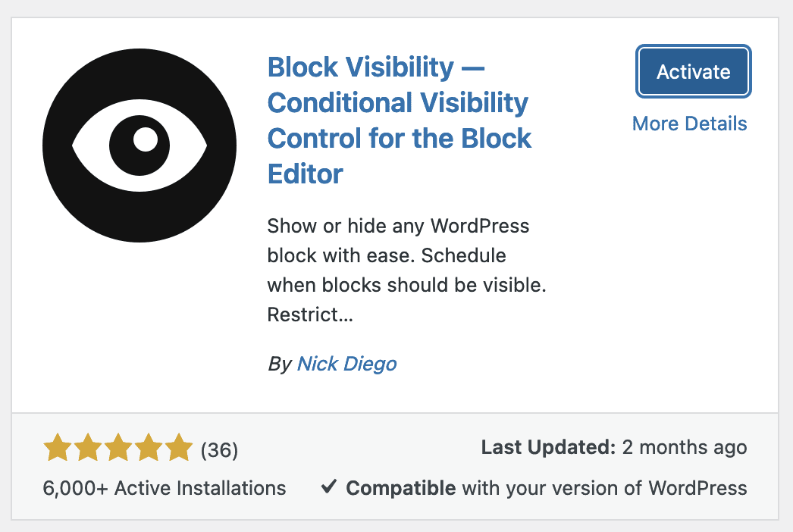Click the truncated 'Restrict…' description text
Viewport: 793px width, 532px height.
click(x=310, y=314)
